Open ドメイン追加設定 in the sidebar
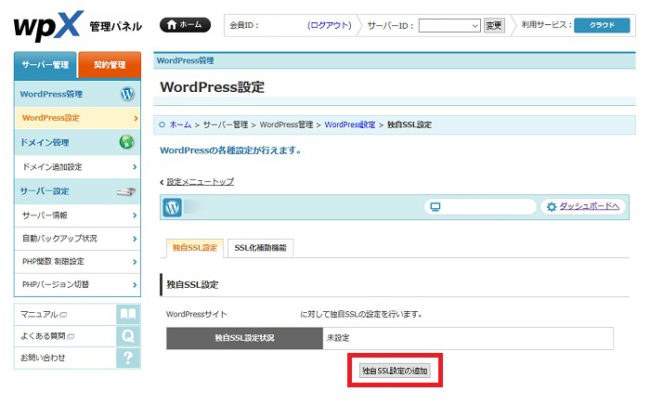Image resolution: width=650 pixels, height=404 pixels. tap(78, 167)
